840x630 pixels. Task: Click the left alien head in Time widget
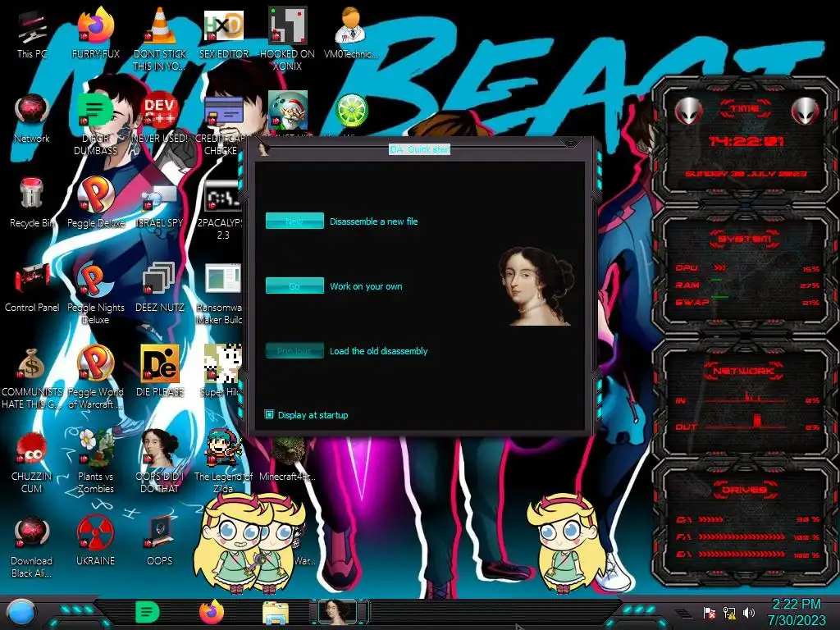tap(688, 111)
